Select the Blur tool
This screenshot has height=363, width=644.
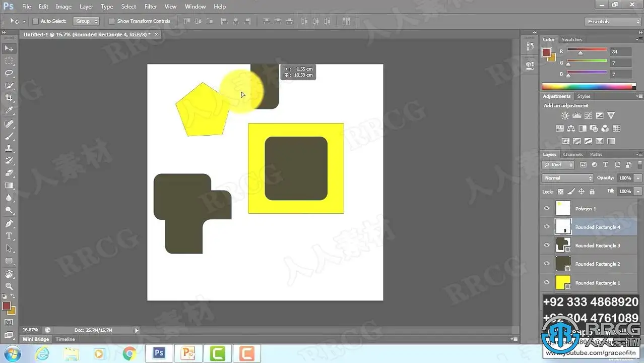9,198
